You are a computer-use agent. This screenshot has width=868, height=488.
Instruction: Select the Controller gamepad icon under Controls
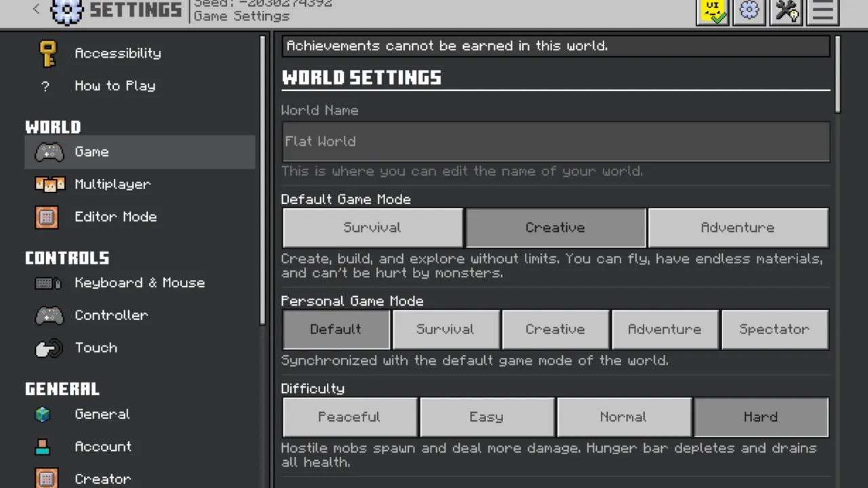(50, 315)
